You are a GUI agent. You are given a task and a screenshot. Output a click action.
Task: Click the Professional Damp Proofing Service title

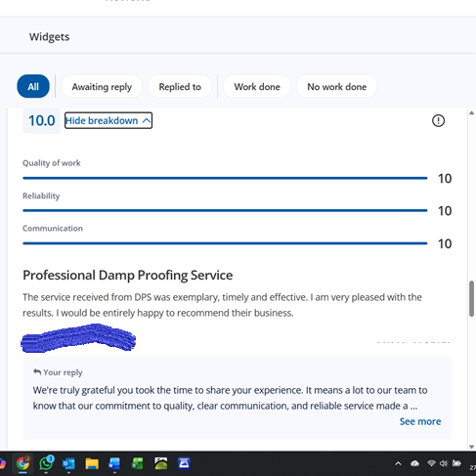[128, 275]
